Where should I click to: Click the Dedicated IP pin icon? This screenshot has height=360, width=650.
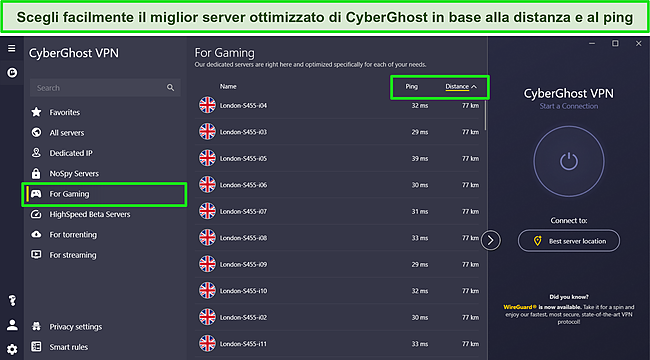tap(36, 153)
